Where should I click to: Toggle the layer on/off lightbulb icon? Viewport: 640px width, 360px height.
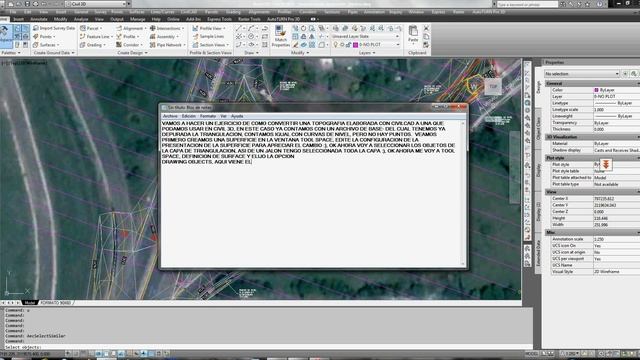tap(336, 44)
